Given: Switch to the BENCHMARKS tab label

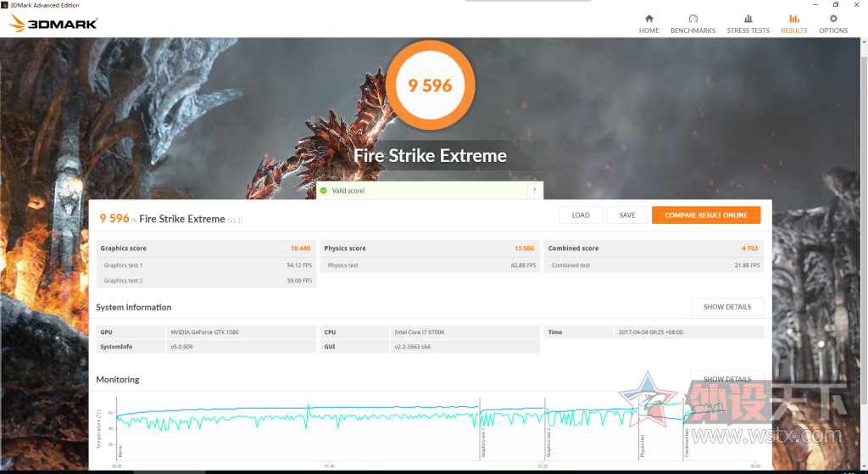Looking at the screenshot, I should click(x=693, y=31).
